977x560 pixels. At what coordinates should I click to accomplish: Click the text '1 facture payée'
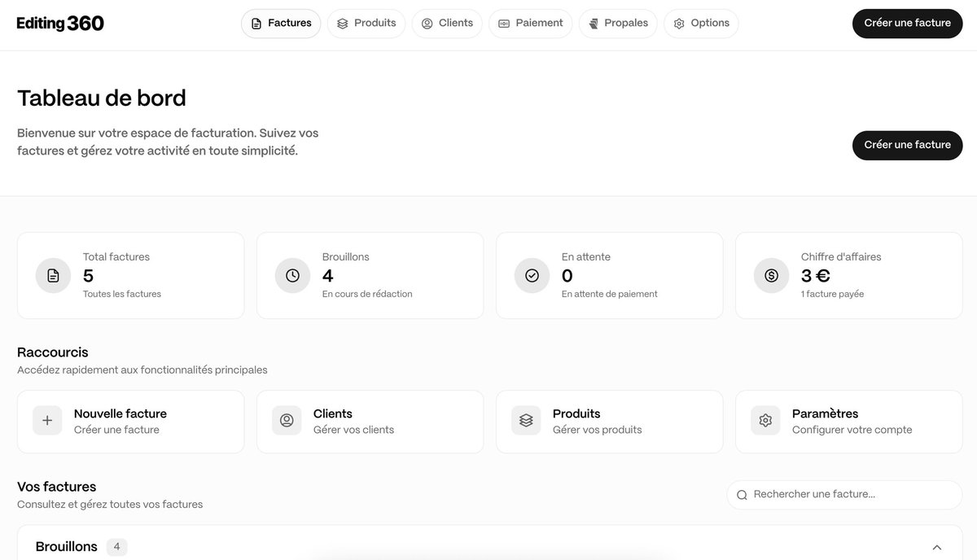(832, 294)
